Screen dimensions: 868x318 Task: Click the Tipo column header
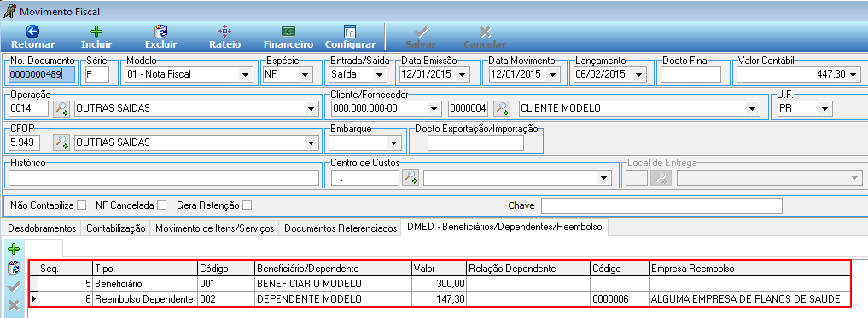(146, 269)
